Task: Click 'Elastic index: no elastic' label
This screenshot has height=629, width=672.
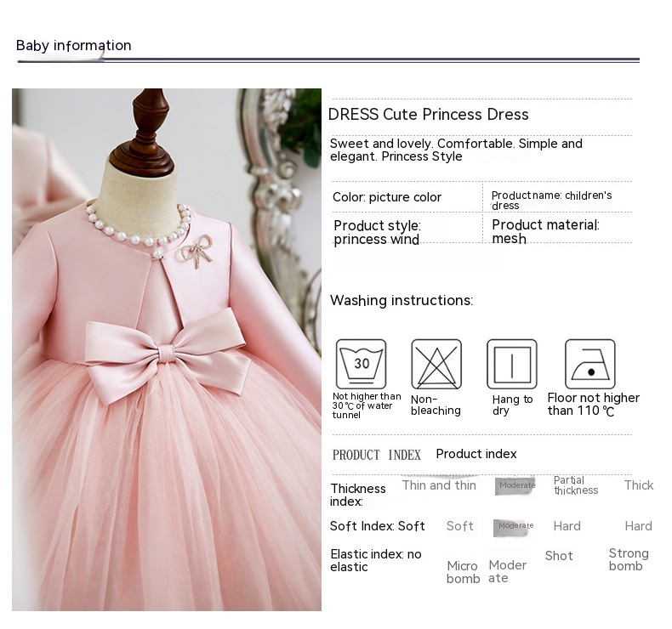Action: (x=375, y=560)
